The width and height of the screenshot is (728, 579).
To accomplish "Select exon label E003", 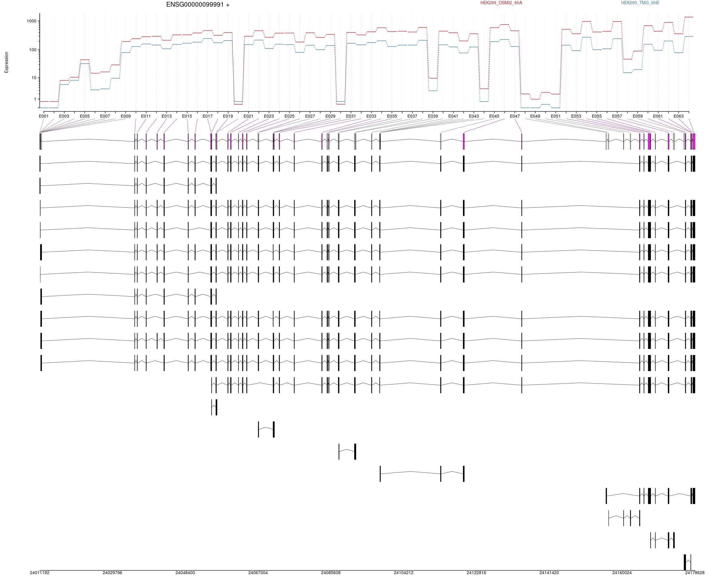I will [64, 116].
